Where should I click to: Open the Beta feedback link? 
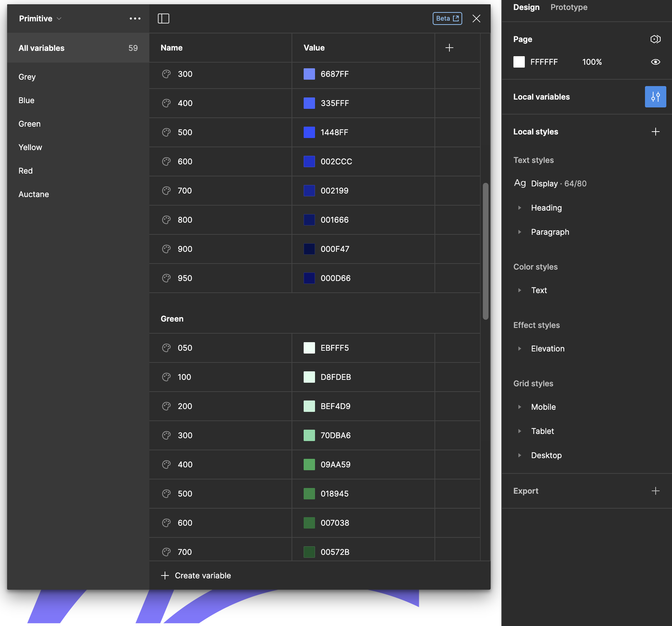coord(447,18)
